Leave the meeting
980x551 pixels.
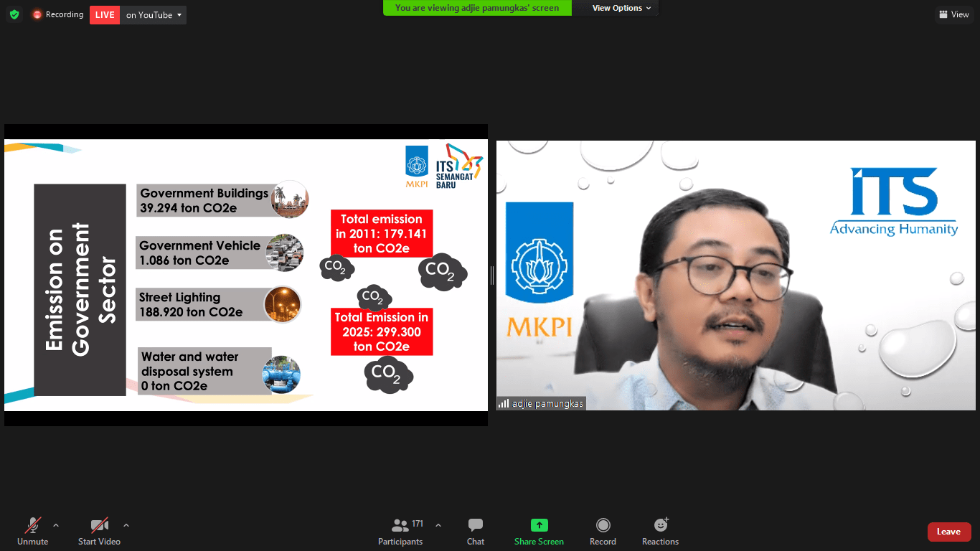point(948,532)
